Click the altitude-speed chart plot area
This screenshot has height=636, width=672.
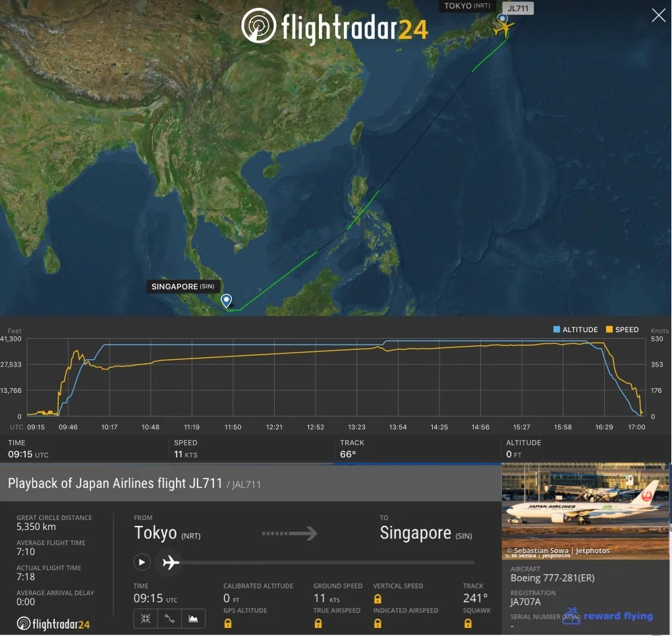click(x=336, y=378)
